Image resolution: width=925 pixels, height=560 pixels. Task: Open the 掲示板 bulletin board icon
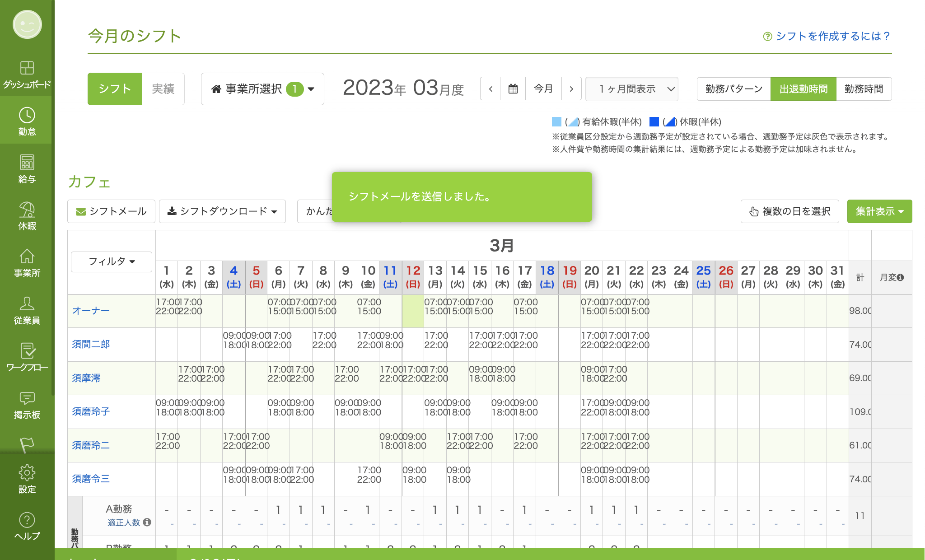click(x=27, y=405)
